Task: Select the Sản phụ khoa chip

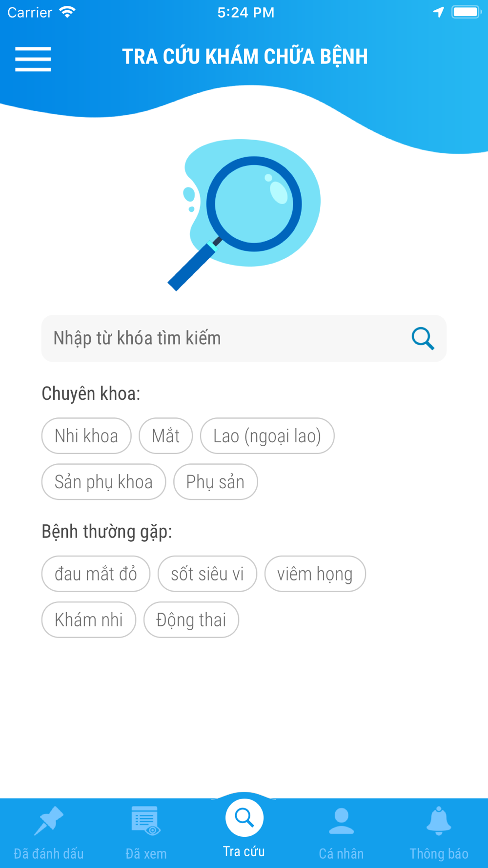Action: pos(103,482)
